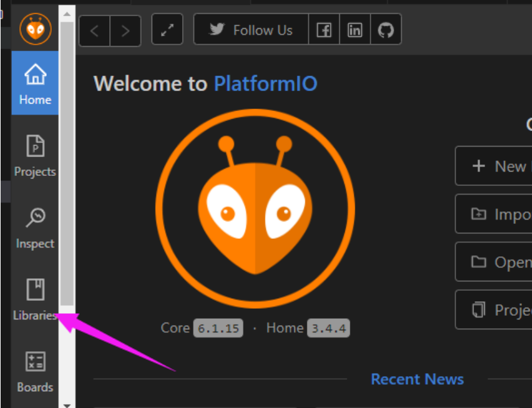Viewport: 532px width, 408px height.
Task: Click the Twitter Follow Us button
Action: pos(251,29)
